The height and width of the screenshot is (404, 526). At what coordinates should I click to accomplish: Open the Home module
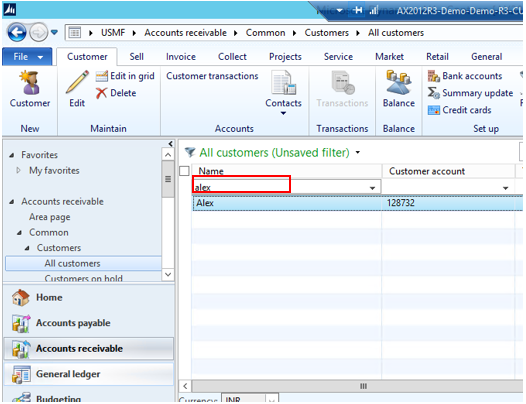click(x=89, y=298)
